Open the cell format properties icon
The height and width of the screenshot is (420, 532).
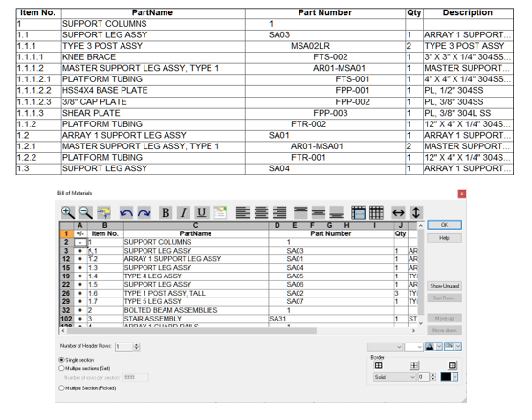(220, 212)
